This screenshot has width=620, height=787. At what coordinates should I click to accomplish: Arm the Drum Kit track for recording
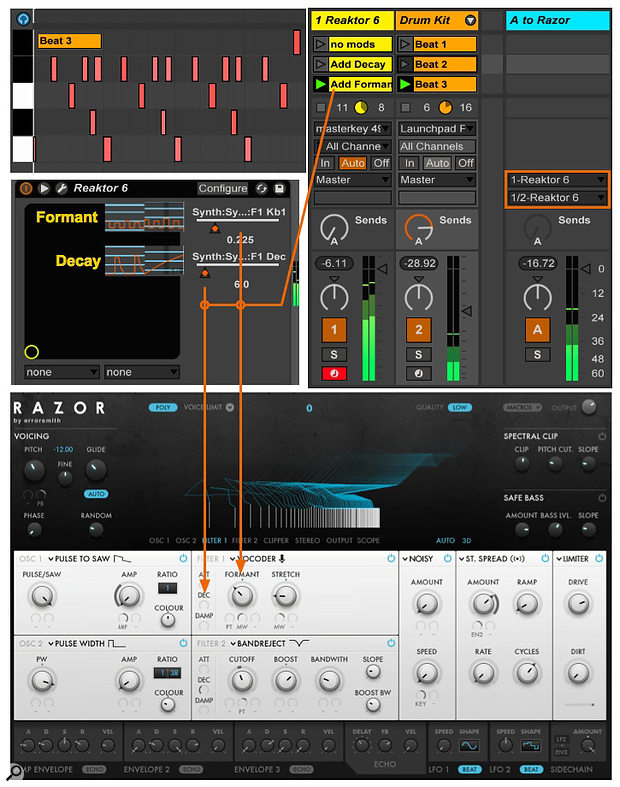pyautogui.click(x=418, y=373)
